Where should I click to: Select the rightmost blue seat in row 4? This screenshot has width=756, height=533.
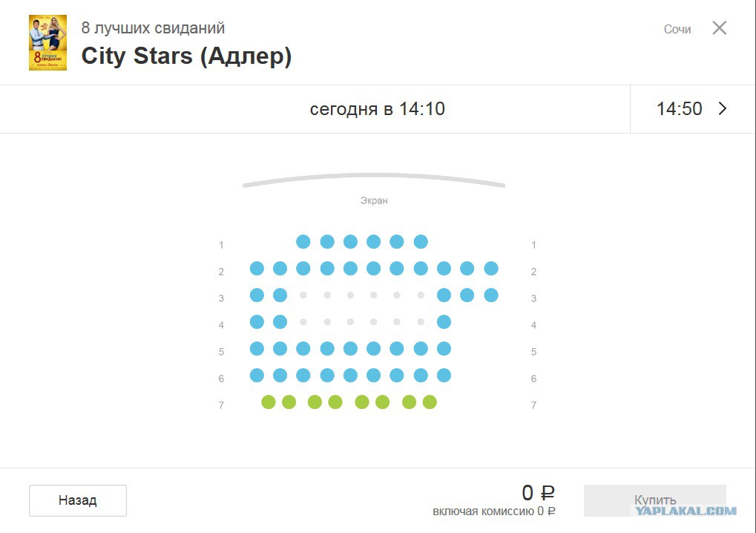click(x=444, y=322)
